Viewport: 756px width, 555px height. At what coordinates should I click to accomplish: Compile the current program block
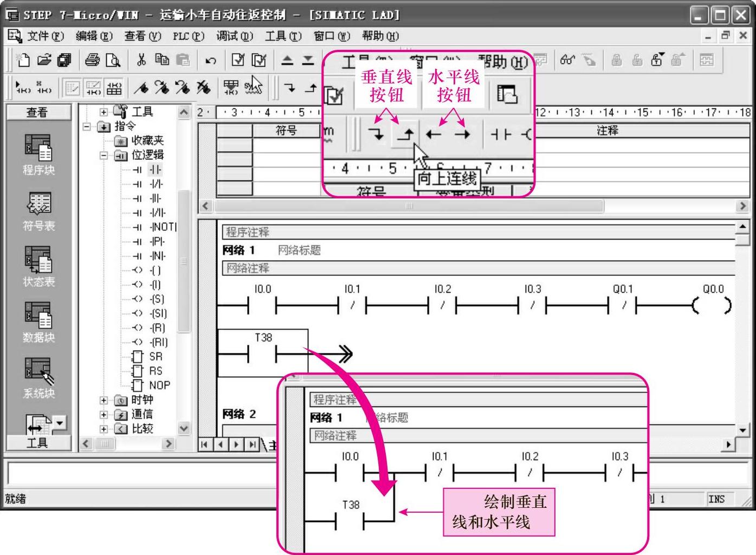click(238, 60)
